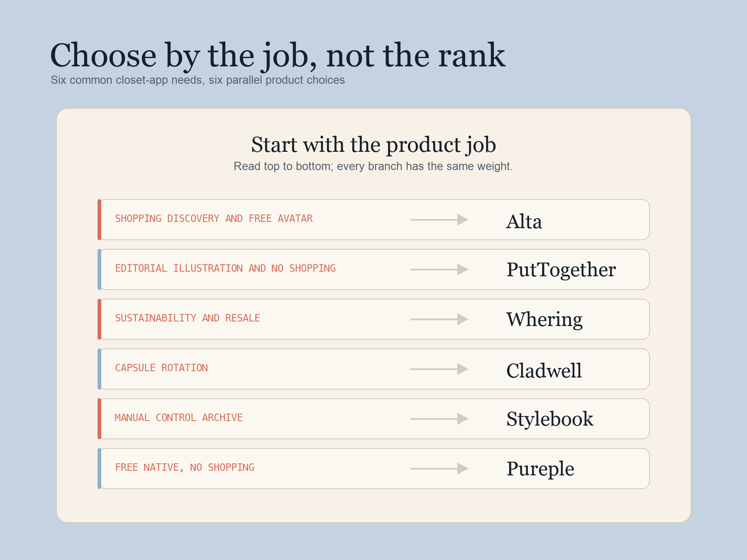Click the blue accent bar on Pureple row
This screenshot has width=747, height=560.
(x=99, y=469)
